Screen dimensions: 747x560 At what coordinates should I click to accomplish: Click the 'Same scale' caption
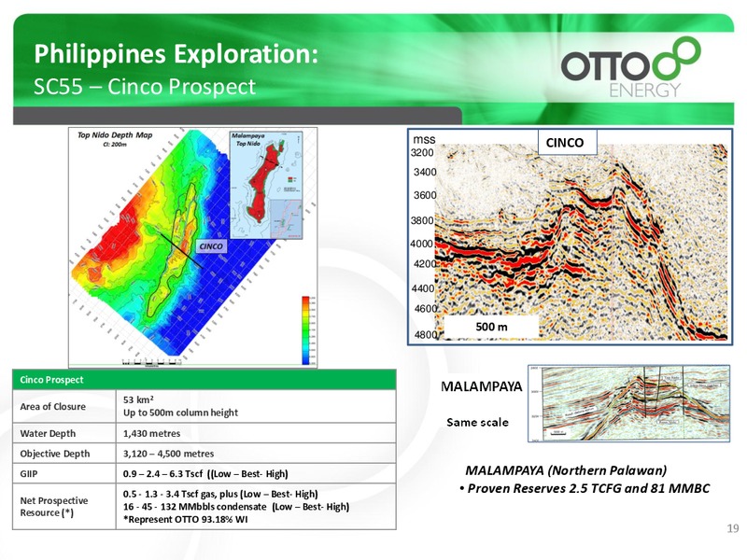point(477,423)
